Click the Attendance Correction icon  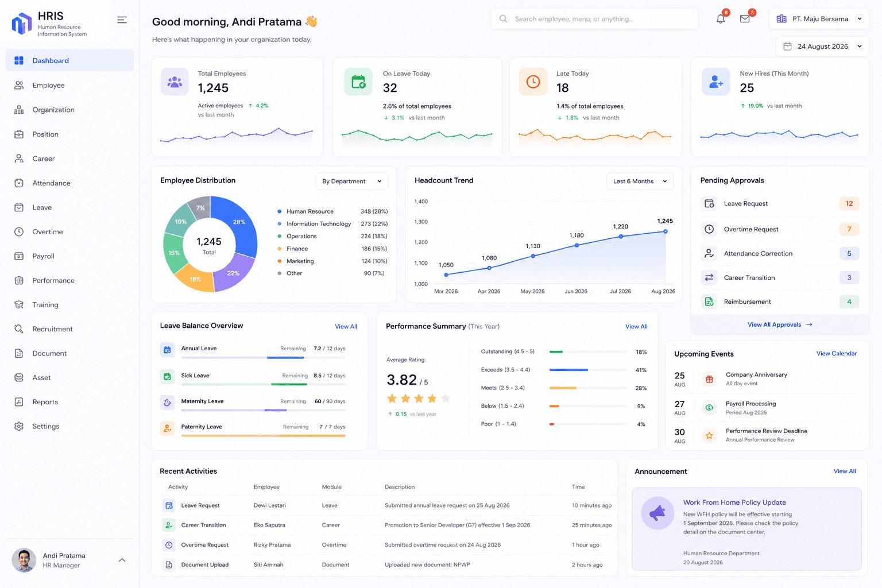pos(709,253)
